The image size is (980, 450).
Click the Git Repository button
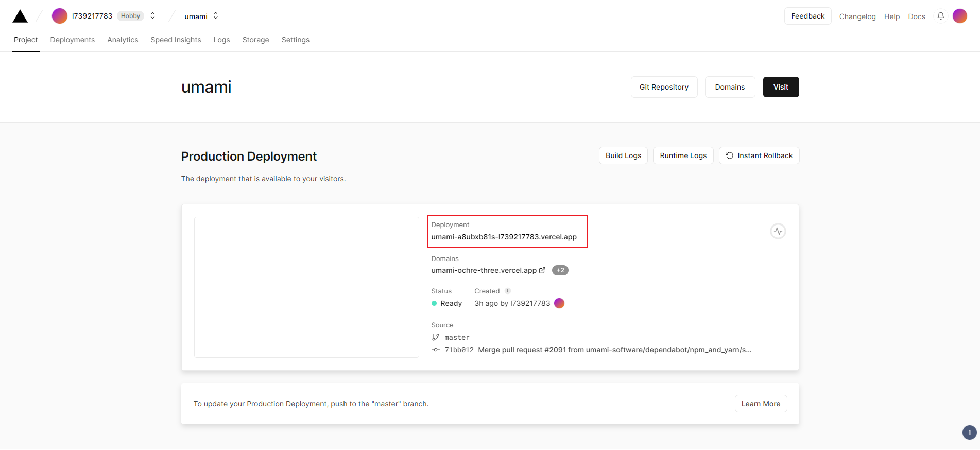pyautogui.click(x=664, y=87)
